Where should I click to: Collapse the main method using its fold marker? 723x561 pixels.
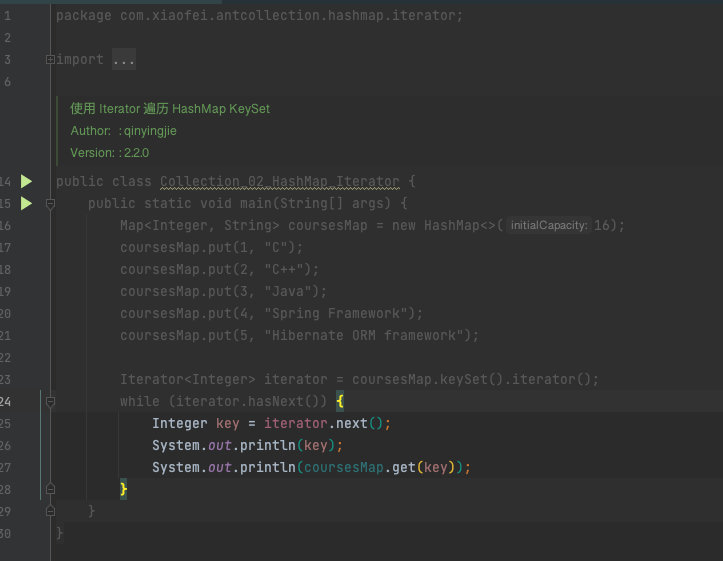[50, 203]
